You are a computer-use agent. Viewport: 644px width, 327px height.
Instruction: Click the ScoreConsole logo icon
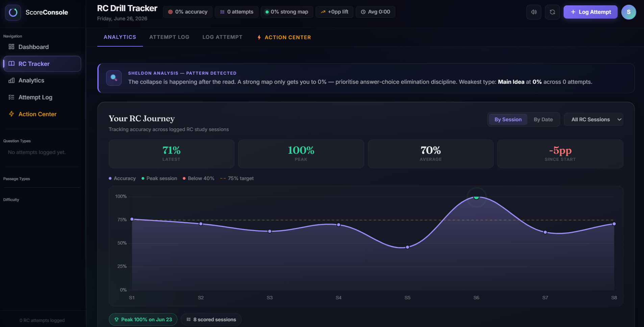[13, 12]
